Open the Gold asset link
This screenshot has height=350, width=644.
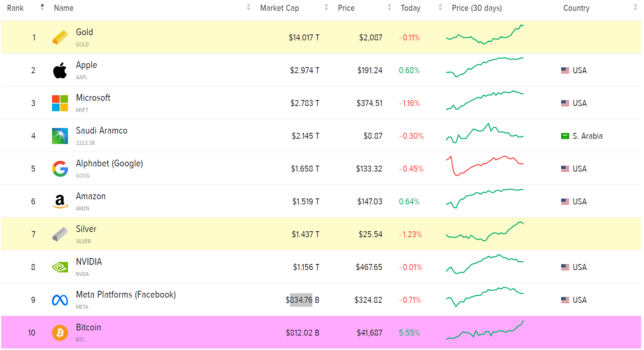click(x=84, y=32)
